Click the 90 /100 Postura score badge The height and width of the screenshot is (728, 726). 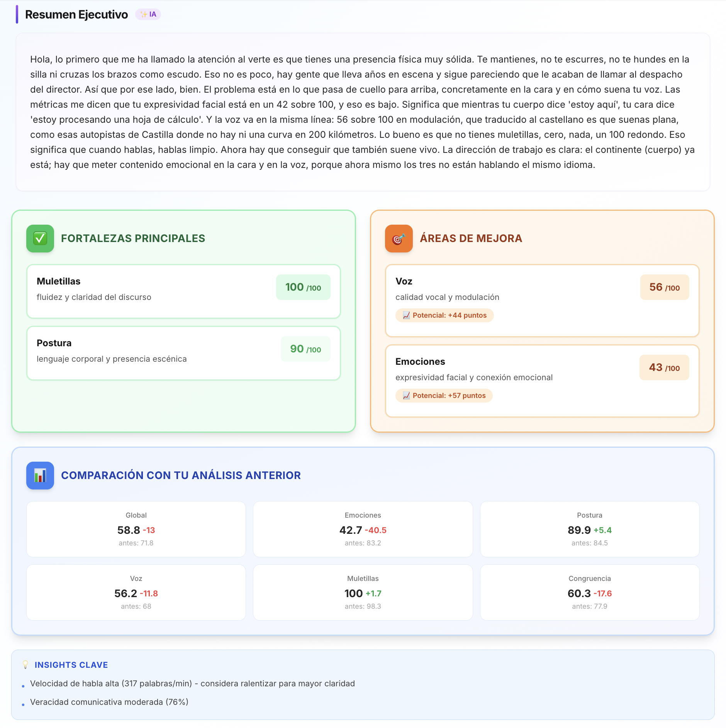305,349
